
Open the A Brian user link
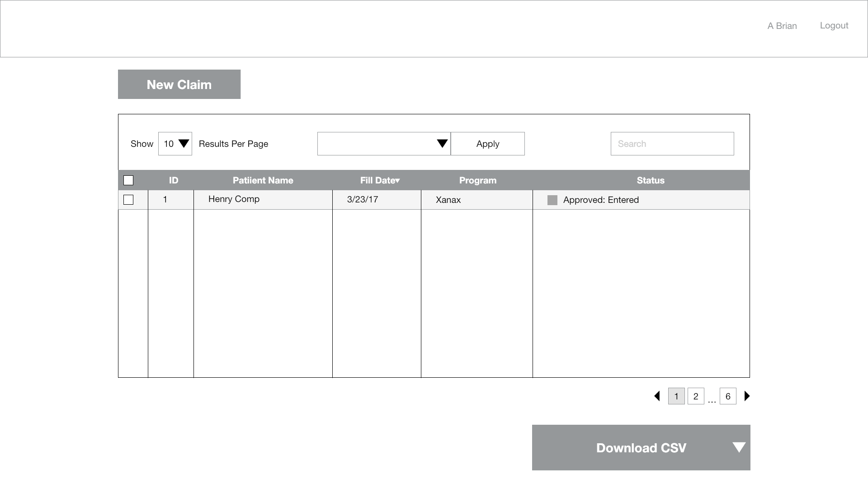[x=782, y=26]
